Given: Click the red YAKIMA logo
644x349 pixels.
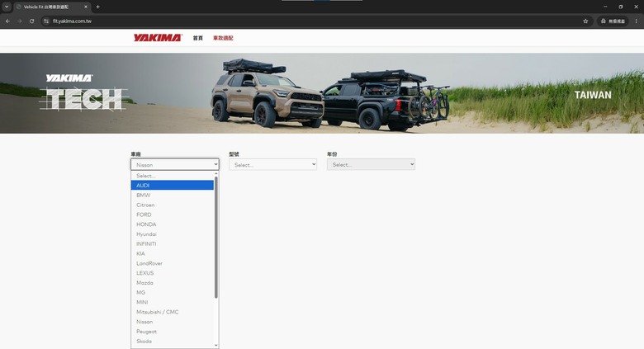Looking at the screenshot, I should [x=158, y=38].
